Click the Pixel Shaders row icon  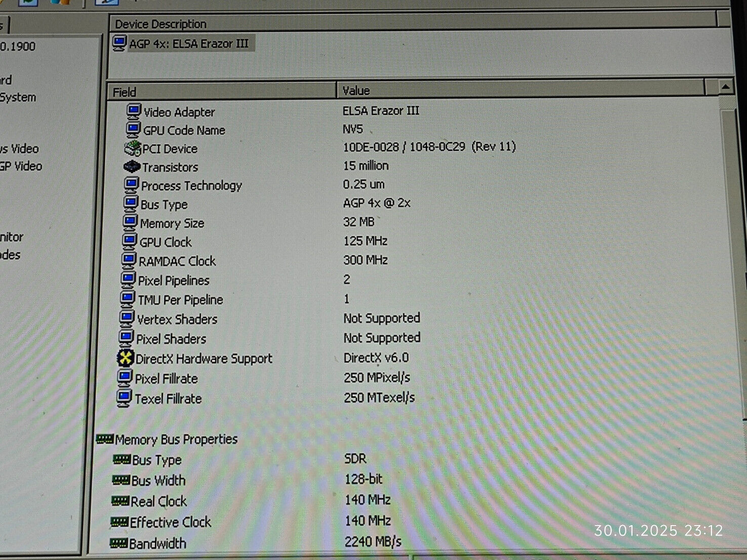(126, 338)
